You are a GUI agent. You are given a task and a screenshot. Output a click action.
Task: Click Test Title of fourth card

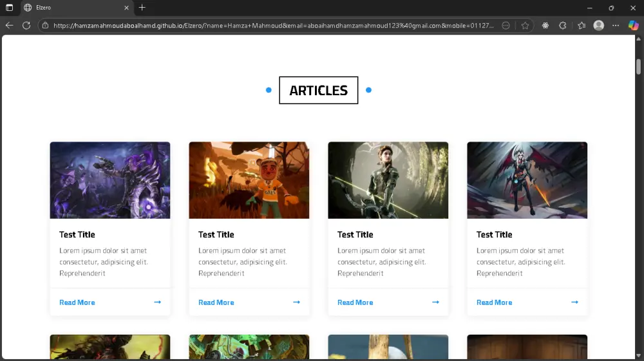(x=494, y=234)
